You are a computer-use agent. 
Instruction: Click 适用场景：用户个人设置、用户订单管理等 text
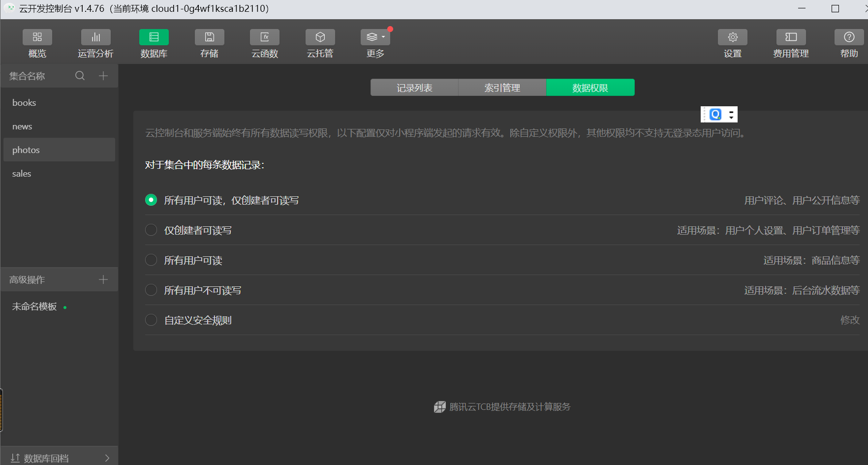tap(768, 230)
